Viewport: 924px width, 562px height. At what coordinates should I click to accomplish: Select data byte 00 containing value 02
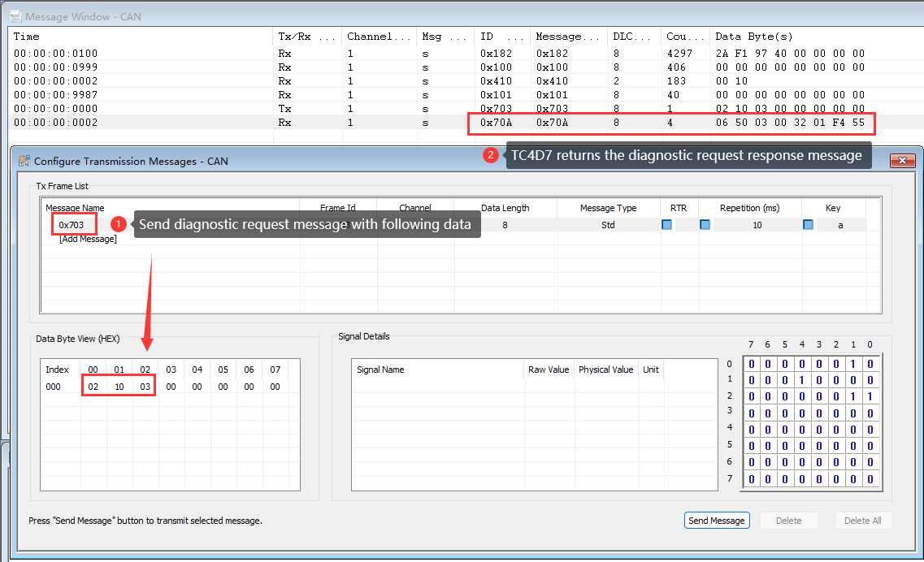coord(93,387)
